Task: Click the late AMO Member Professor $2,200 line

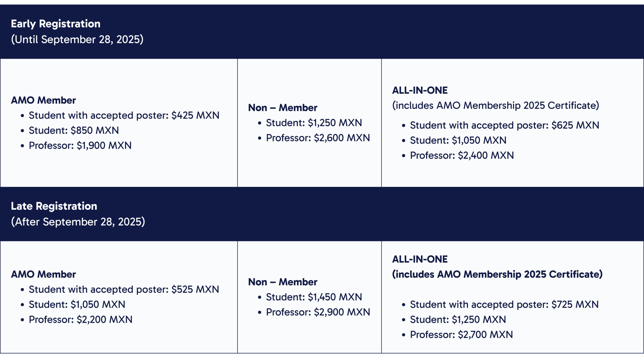Action: click(80, 320)
